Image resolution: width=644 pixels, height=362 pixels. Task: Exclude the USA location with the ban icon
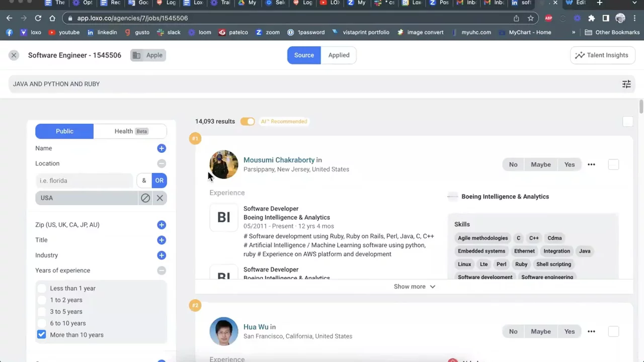(145, 198)
